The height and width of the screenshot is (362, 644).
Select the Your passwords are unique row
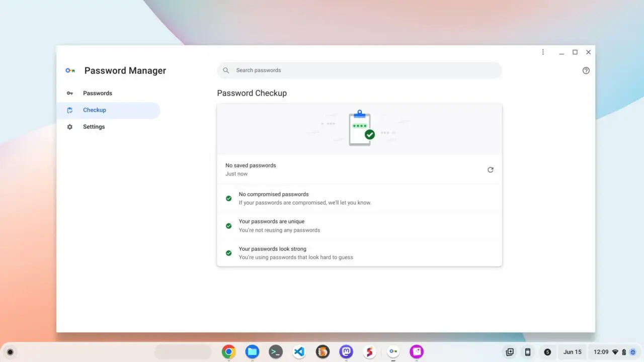click(359, 226)
